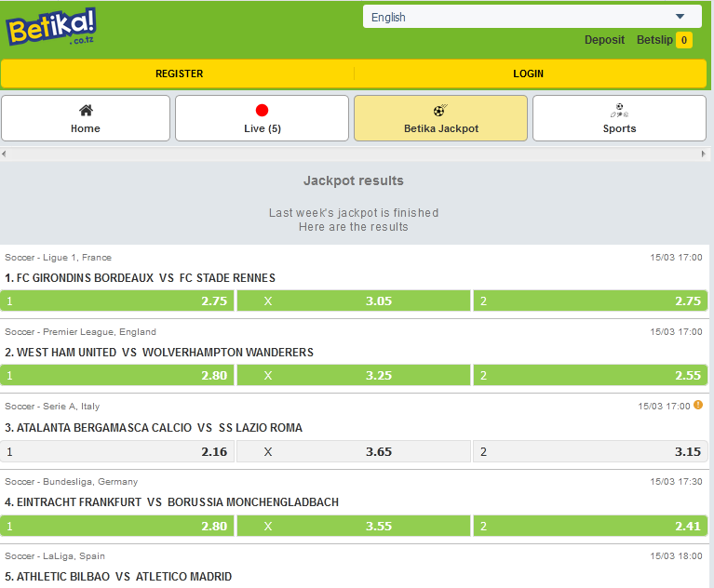Select away win 2.55 for Wolverhampton
714x588 pixels.
pos(590,376)
